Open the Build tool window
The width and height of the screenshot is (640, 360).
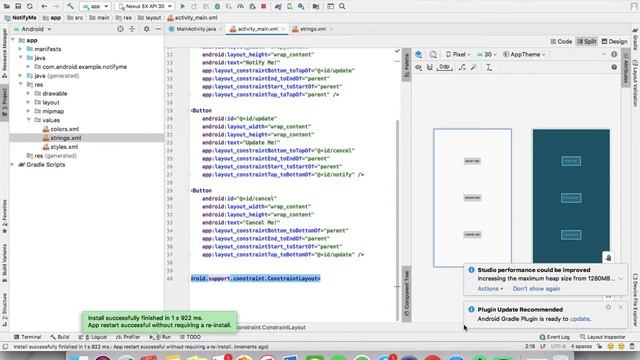(x=60, y=337)
